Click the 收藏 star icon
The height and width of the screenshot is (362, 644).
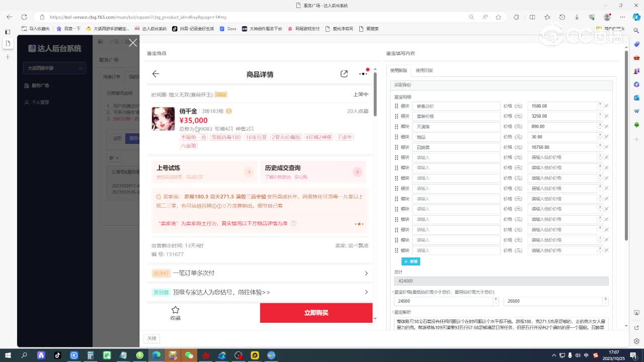175,310
